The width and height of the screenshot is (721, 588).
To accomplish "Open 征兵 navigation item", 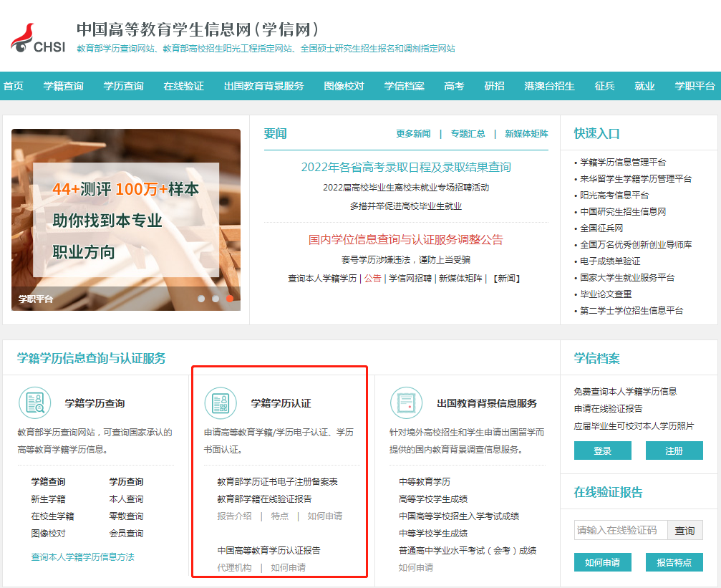I will [604, 86].
